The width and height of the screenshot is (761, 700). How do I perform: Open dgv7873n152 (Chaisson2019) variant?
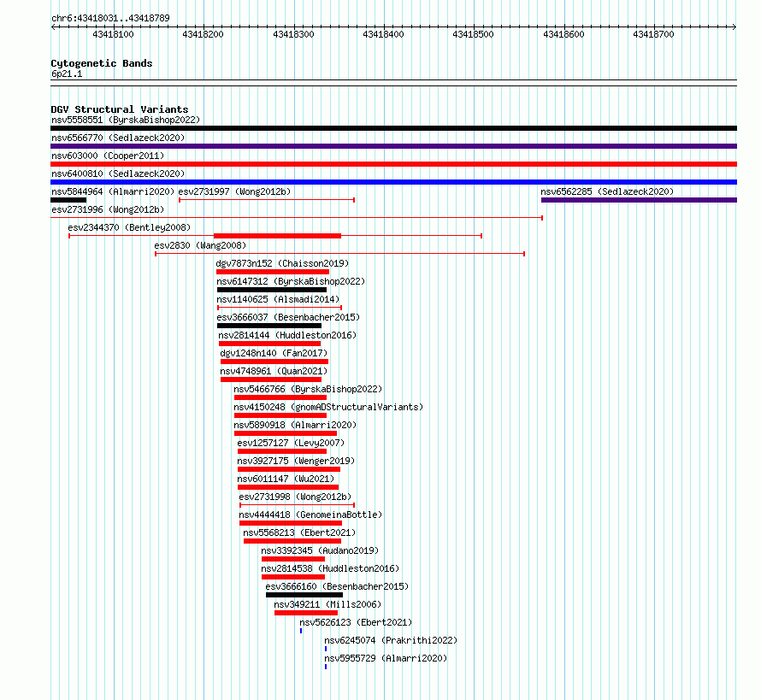(282, 263)
